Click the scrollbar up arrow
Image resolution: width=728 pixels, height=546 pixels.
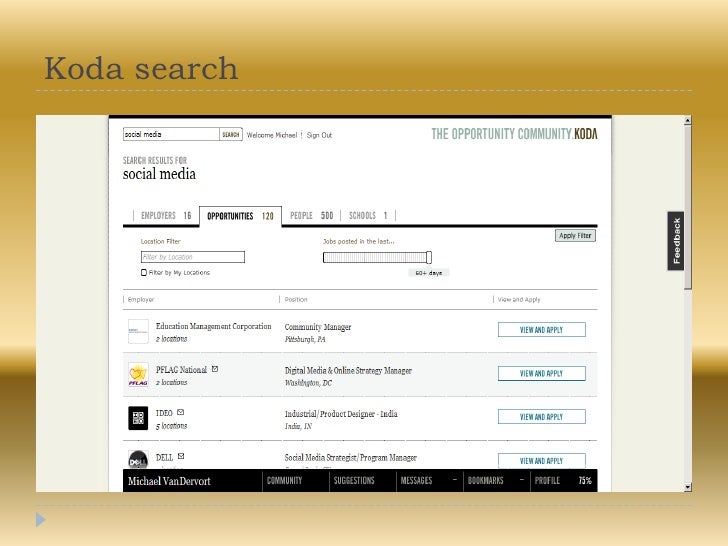coord(688,120)
